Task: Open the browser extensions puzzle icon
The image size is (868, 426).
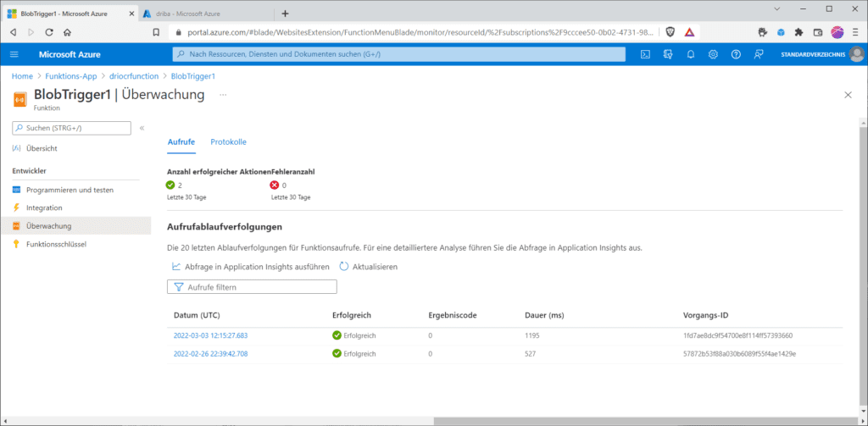Action: [798, 32]
